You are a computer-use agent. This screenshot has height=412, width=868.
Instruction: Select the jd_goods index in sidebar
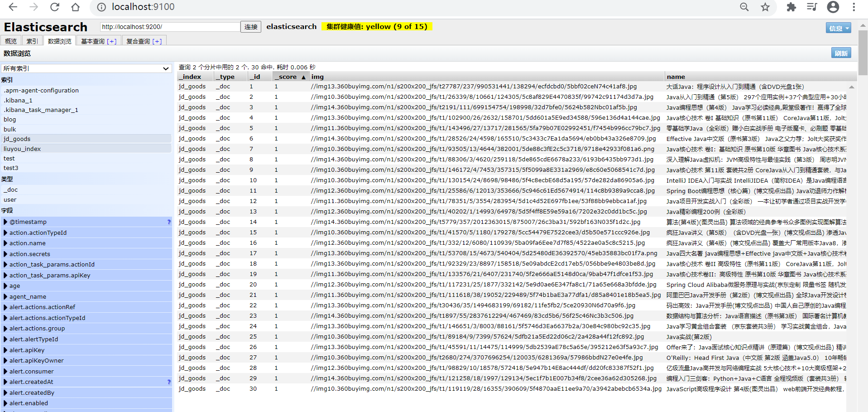(x=86, y=139)
